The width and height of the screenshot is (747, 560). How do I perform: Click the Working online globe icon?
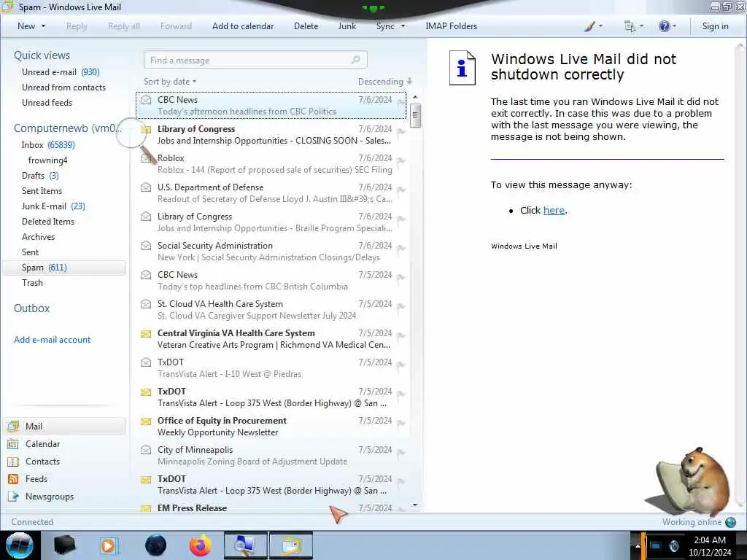tap(730, 522)
